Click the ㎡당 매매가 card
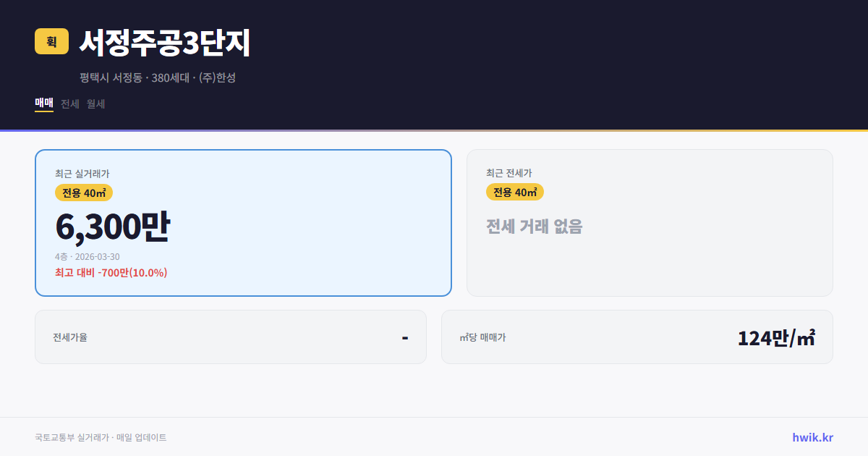Image resolution: width=868 pixels, height=456 pixels. pyautogui.click(x=637, y=337)
